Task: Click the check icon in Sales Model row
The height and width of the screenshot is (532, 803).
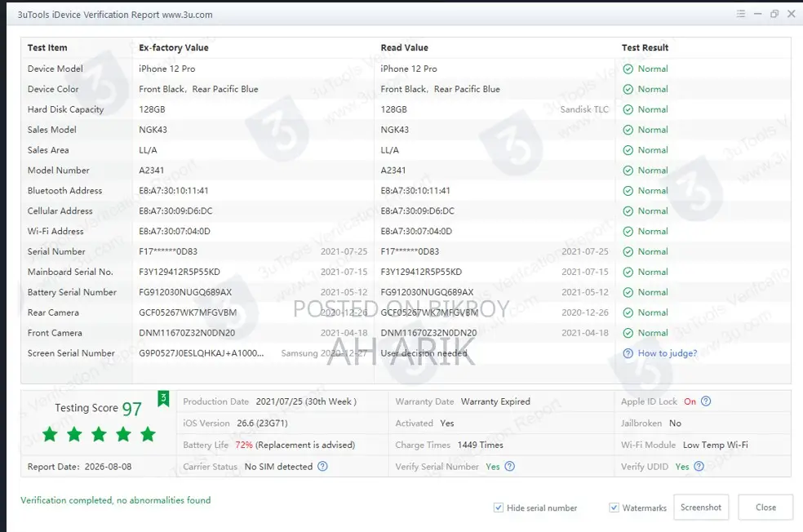Action: [628, 130]
